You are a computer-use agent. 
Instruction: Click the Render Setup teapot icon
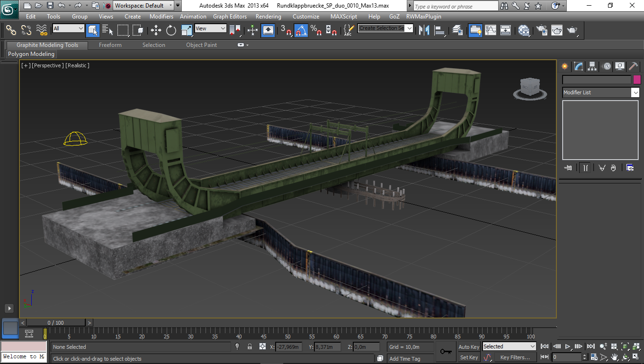[541, 30]
